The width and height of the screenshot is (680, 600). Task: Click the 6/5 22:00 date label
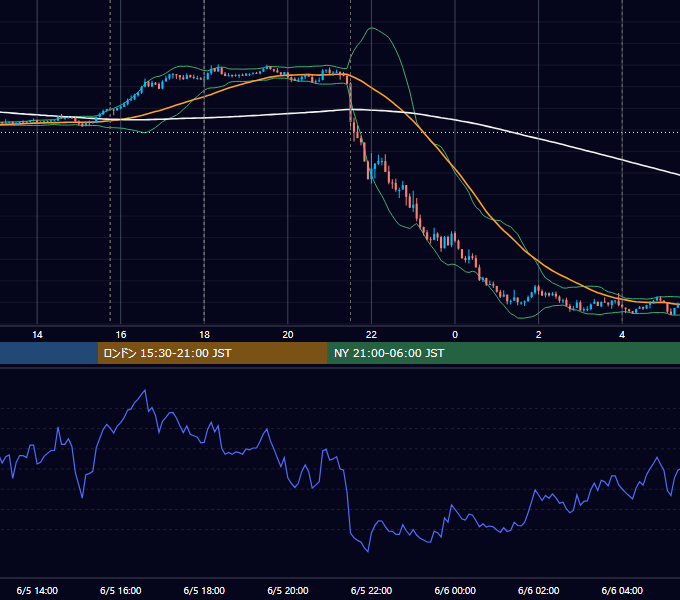tap(371, 590)
